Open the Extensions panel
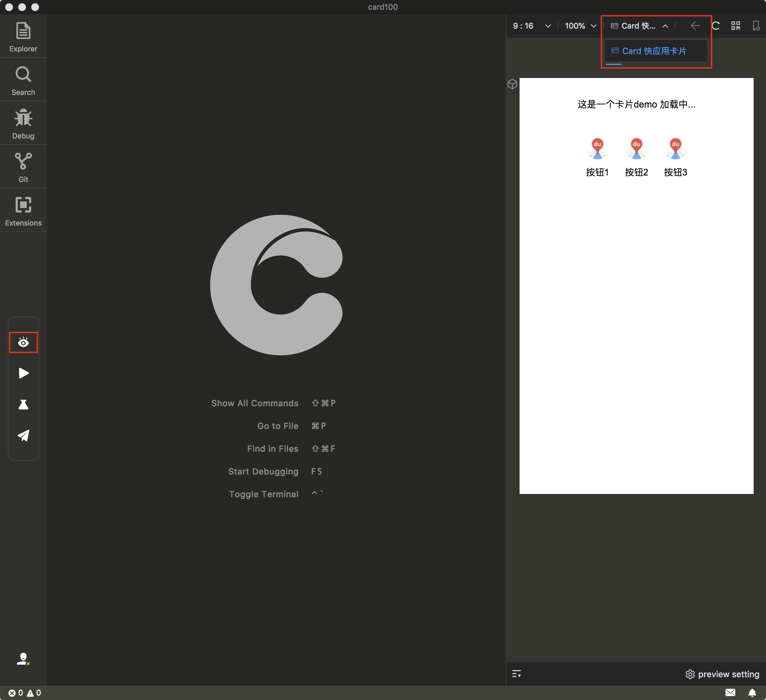The height and width of the screenshot is (700, 766). 23,211
